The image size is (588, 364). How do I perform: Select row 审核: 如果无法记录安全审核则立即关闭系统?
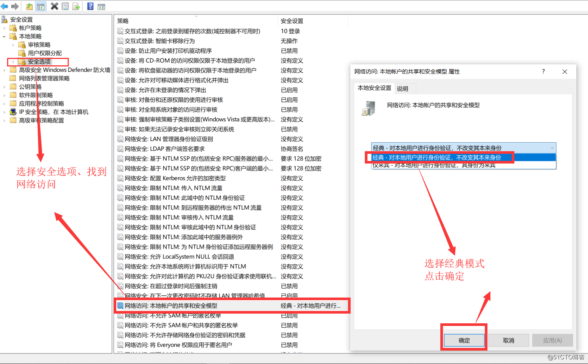point(231,129)
